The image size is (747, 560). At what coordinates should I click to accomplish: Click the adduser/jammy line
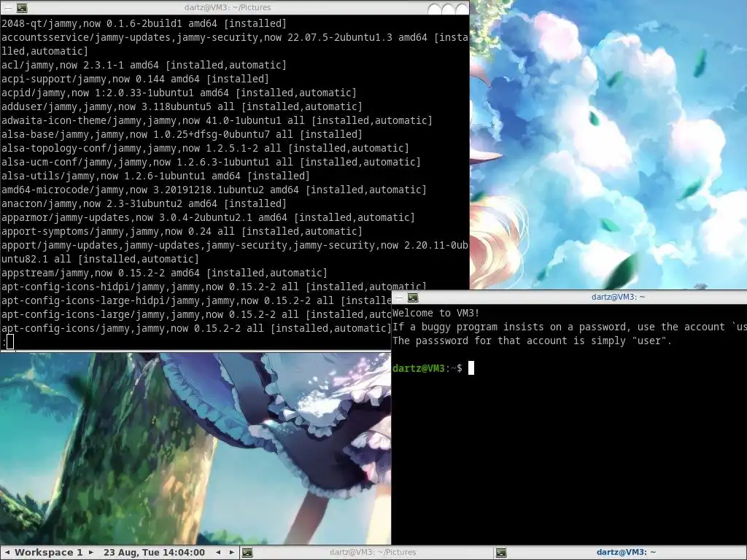click(182, 106)
